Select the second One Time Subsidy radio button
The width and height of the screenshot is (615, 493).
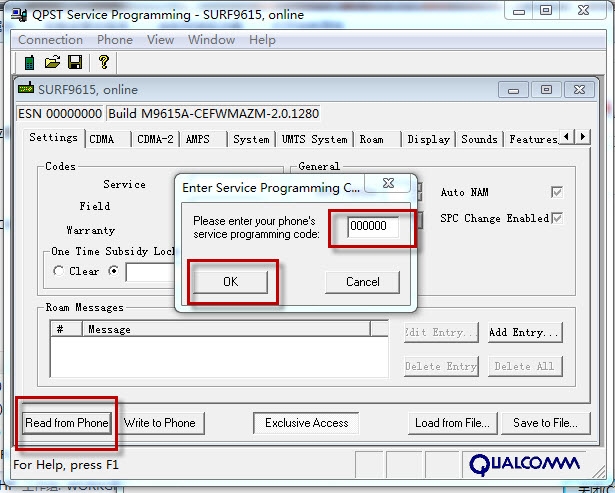(113, 271)
